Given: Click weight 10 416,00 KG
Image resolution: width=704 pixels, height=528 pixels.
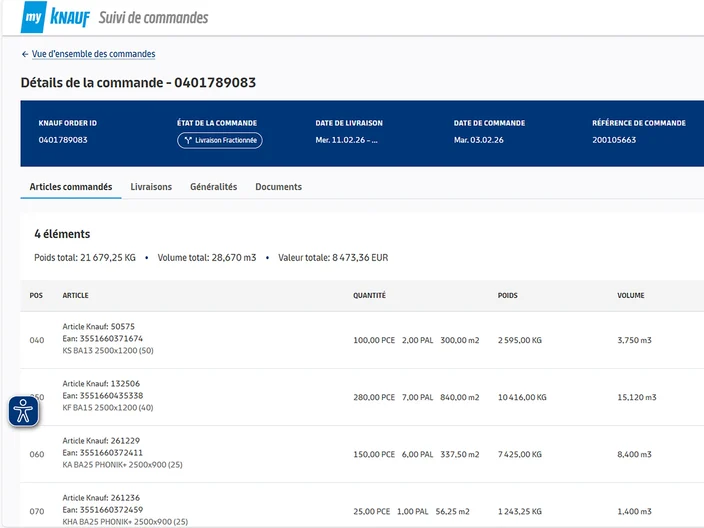Looking at the screenshot, I should point(522,397).
